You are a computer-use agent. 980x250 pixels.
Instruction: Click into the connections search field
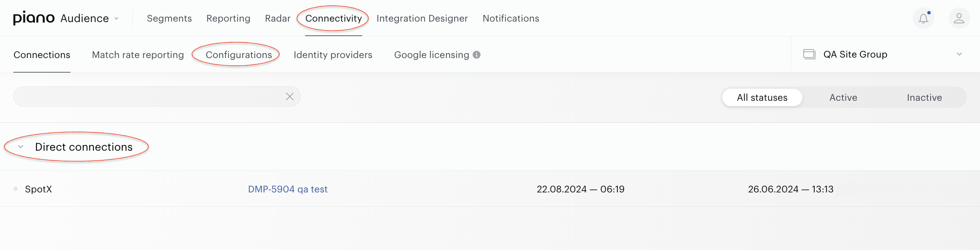(149, 96)
